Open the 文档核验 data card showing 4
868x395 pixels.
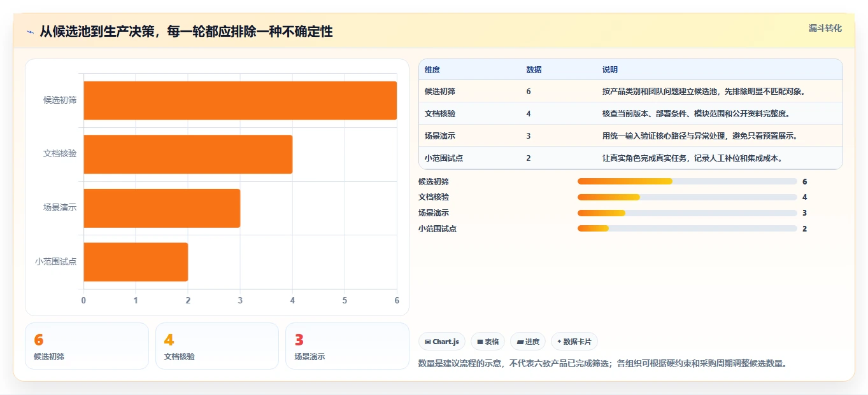(x=217, y=346)
